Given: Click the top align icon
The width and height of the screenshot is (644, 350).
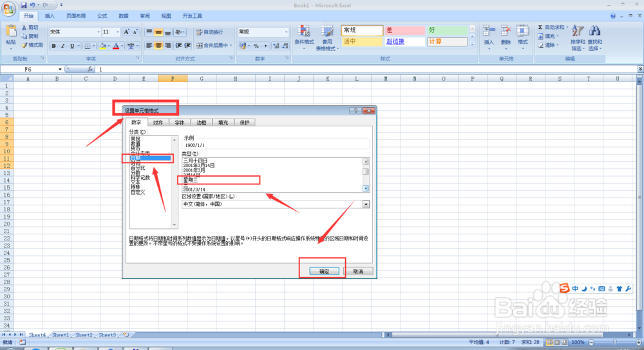Looking at the screenshot, I should click(x=149, y=32).
